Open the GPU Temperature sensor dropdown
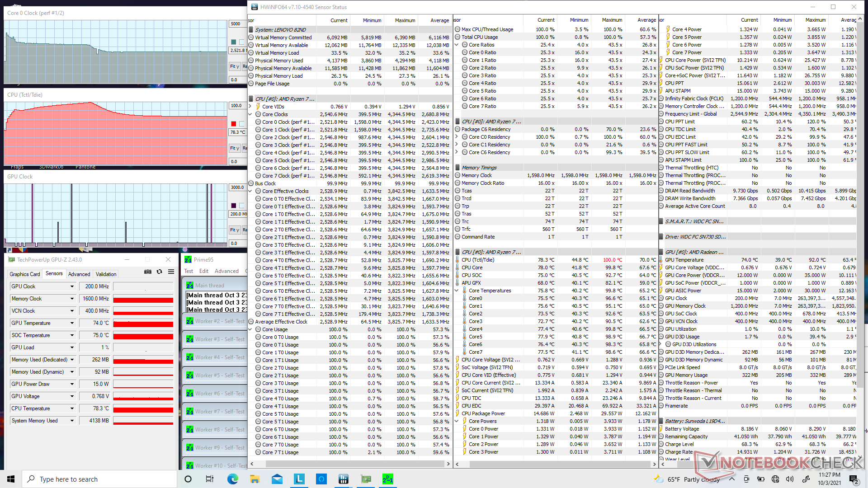This screenshot has height=488, width=868. point(72,323)
